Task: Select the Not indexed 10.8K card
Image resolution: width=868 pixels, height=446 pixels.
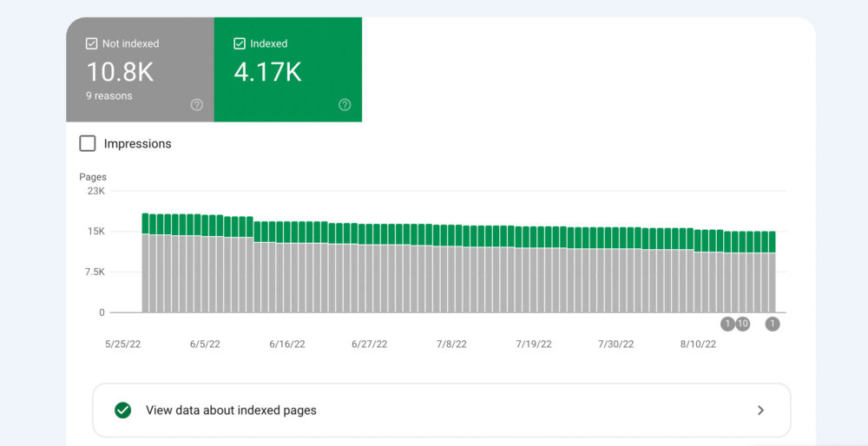Action: (x=140, y=69)
